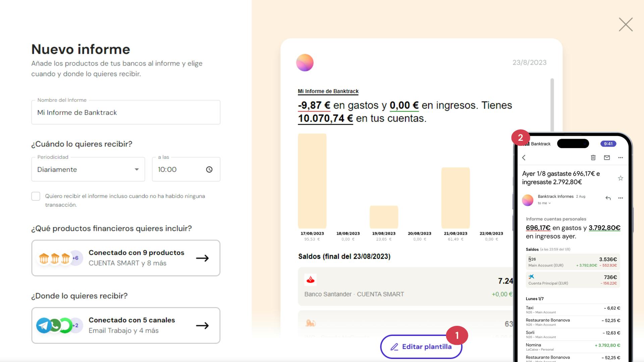Click the 696,17€ gastos amount on phone
Viewport: 644px width, 362px height.
click(x=538, y=228)
